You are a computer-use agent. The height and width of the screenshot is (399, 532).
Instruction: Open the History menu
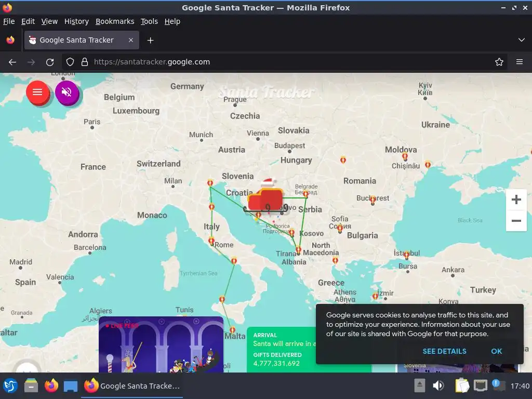point(77,21)
